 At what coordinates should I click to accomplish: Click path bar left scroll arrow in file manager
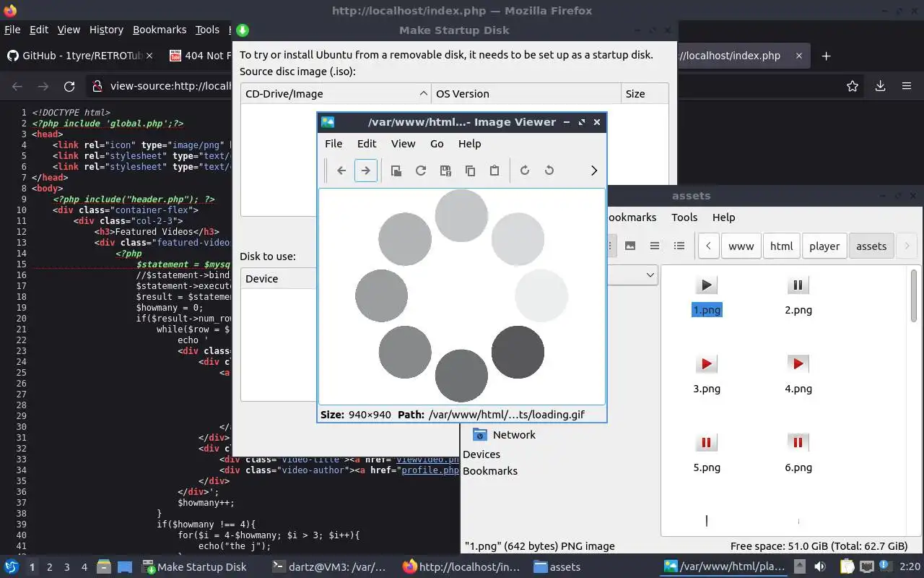[x=709, y=246]
